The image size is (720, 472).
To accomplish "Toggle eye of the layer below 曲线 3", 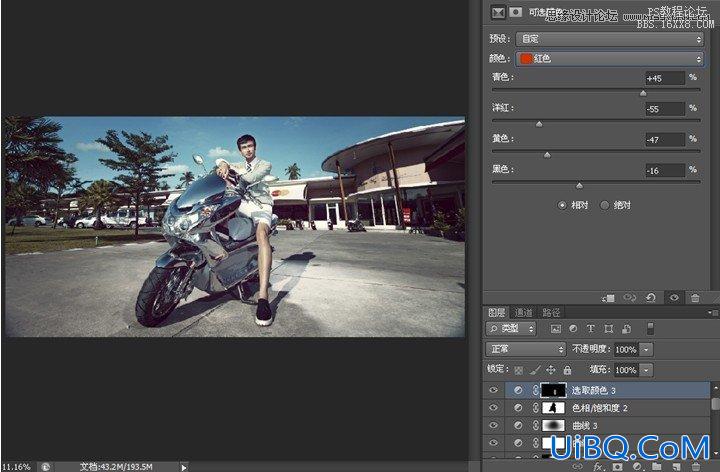I will (x=494, y=443).
